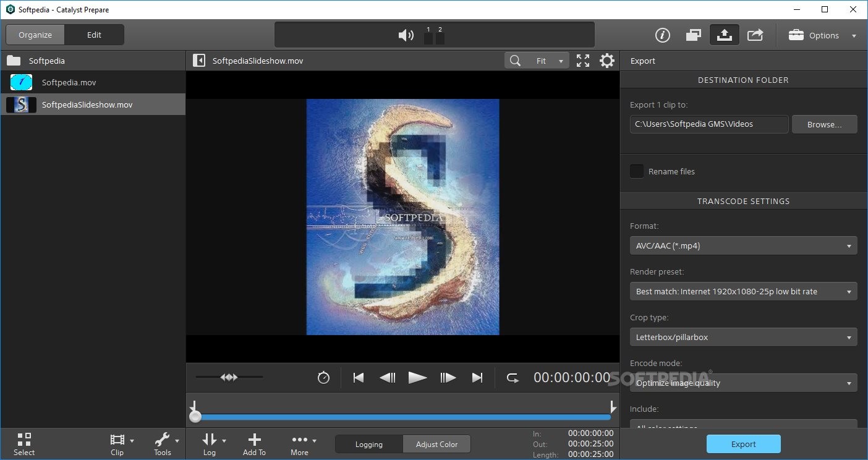
Task: Click the blue timeline scrub bar
Action: click(403, 417)
